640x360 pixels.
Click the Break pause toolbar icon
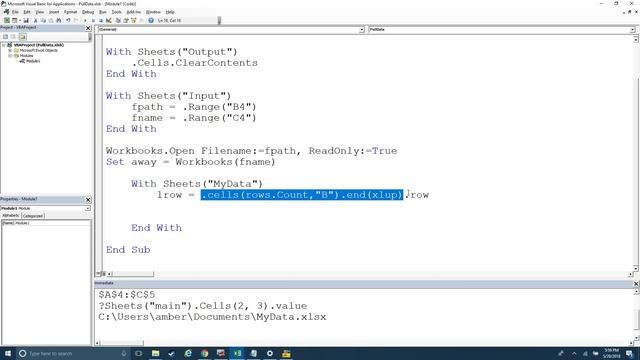(93, 20)
